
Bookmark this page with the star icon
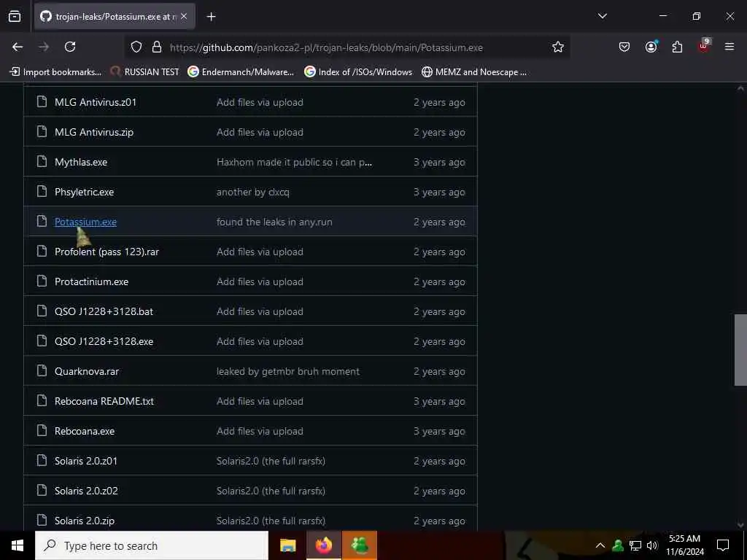point(558,47)
